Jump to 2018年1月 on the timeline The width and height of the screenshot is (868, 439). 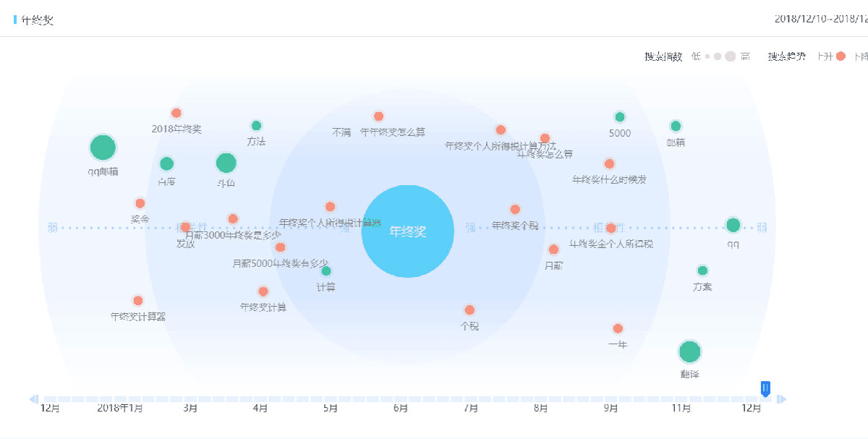(120, 409)
